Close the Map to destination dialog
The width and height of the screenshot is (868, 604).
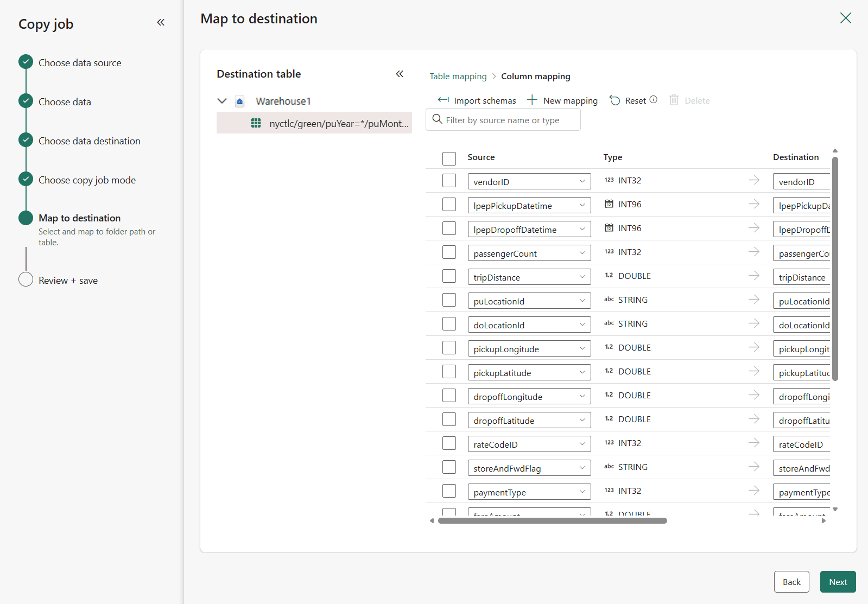(x=845, y=18)
